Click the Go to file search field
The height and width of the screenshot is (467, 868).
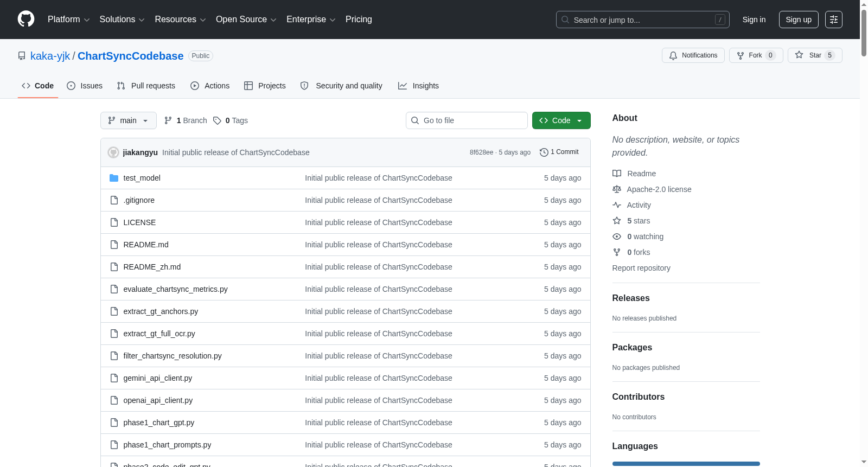(467, 120)
